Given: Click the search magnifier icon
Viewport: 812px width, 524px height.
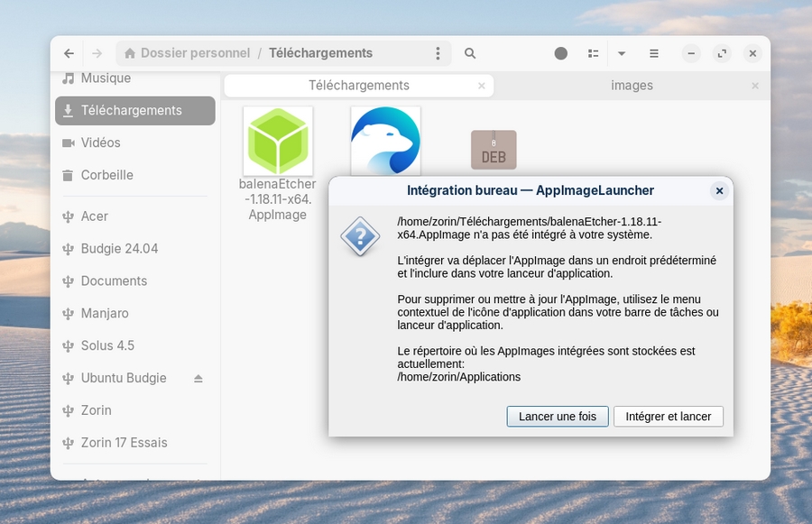Looking at the screenshot, I should pos(470,53).
